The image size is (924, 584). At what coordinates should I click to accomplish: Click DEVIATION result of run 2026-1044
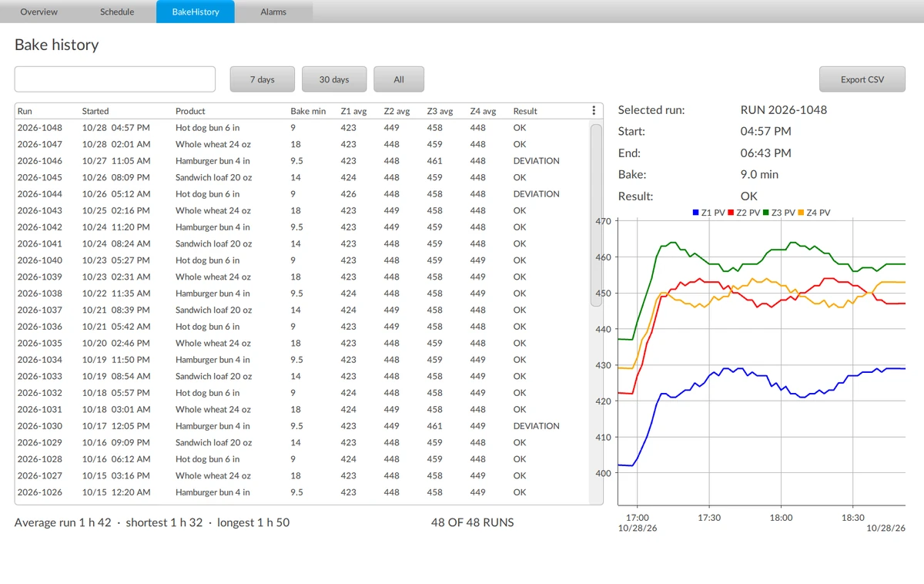point(536,194)
